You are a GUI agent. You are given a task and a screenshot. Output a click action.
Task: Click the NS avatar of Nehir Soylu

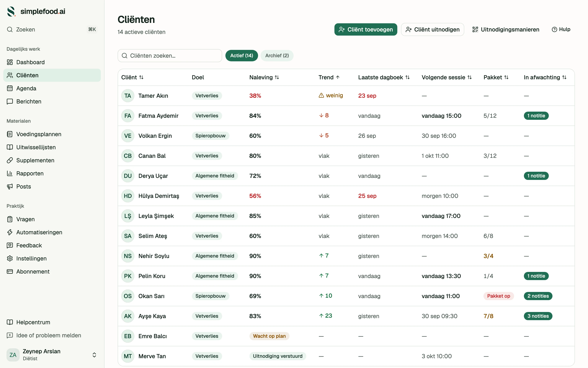click(128, 256)
